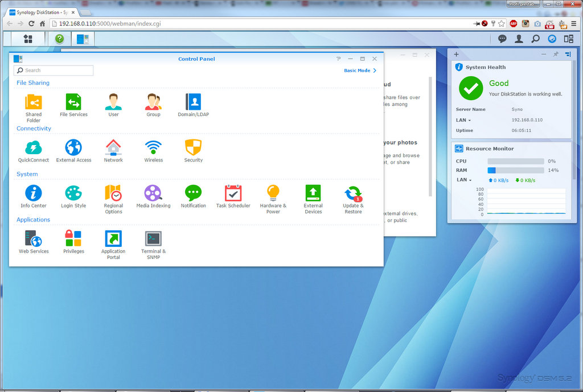Click the Control Panel search field

pyautogui.click(x=54, y=70)
